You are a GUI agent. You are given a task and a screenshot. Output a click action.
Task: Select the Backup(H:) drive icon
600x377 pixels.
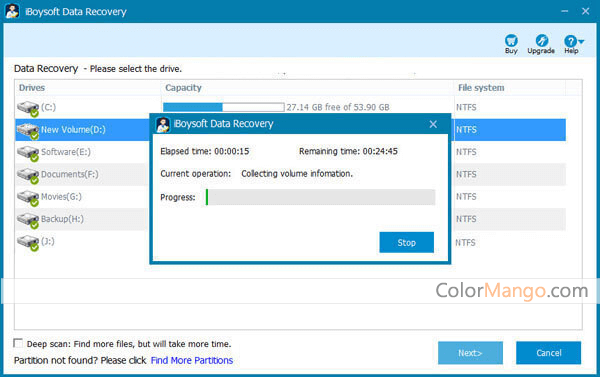tap(28, 220)
